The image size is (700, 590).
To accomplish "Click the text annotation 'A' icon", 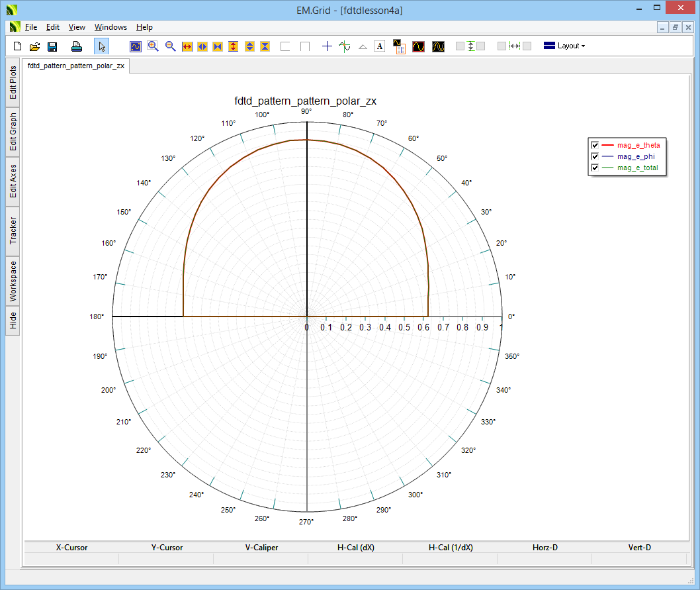I will [x=380, y=46].
